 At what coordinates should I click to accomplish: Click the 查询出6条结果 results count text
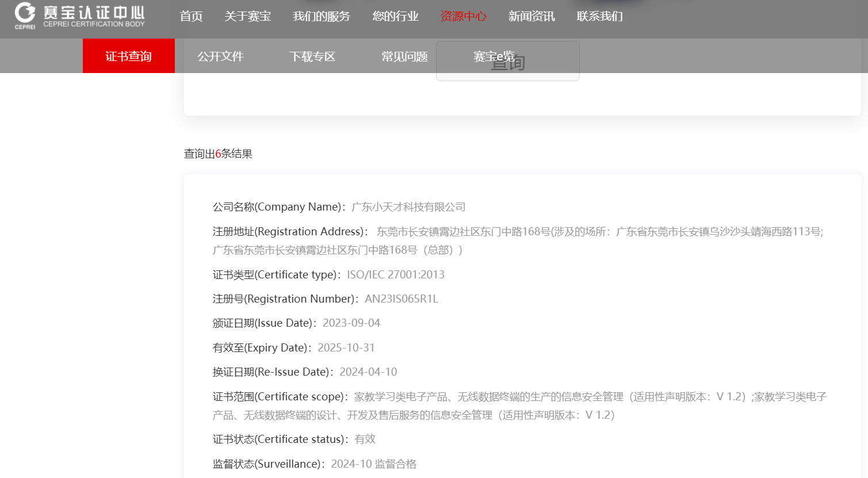(217, 154)
